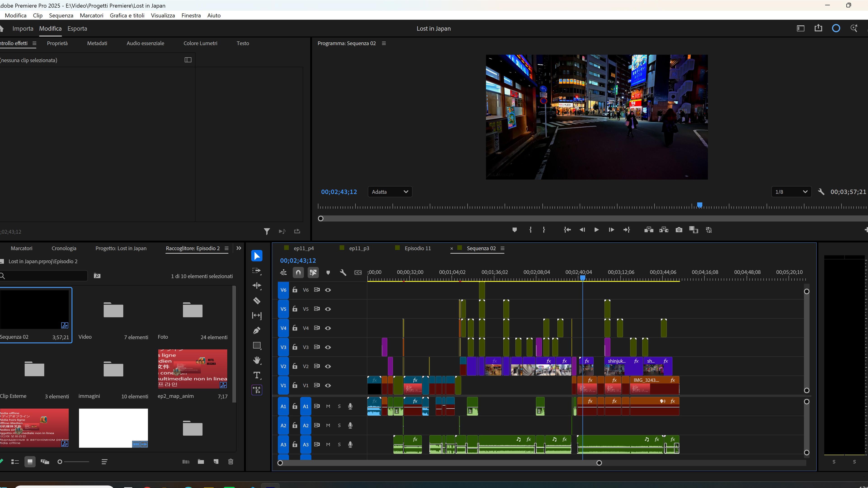Step forward one frame
Image resolution: width=868 pixels, height=488 pixels.
pos(611,230)
